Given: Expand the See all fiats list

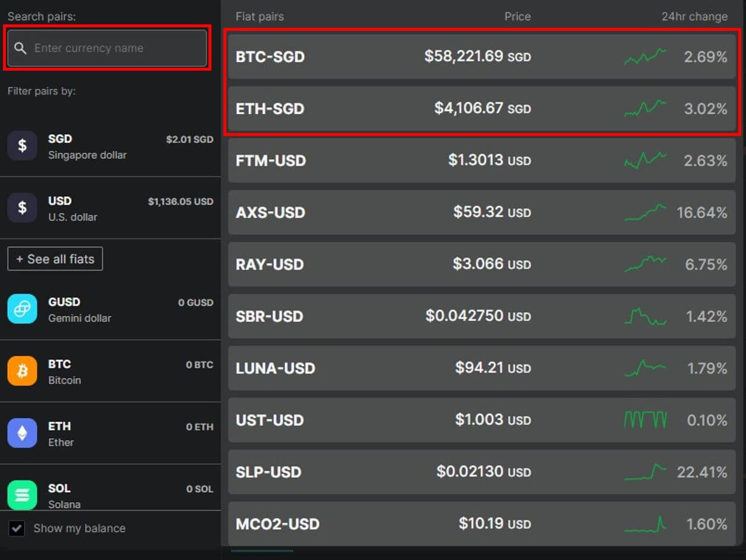Looking at the screenshot, I should click(55, 258).
